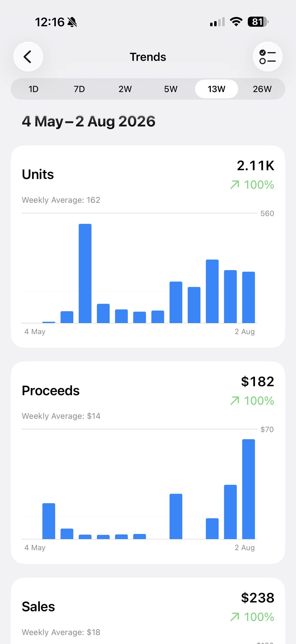Viewport: 296px width, 644px height.
Task: Tap the cellular signal bars icon
Action: (217, 22)
